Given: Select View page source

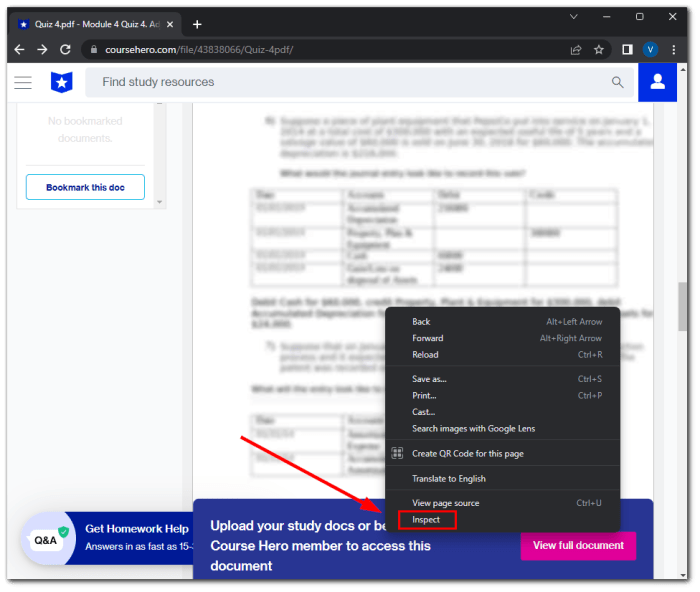Looking at the screenshot, I should [x=502, y=503].
